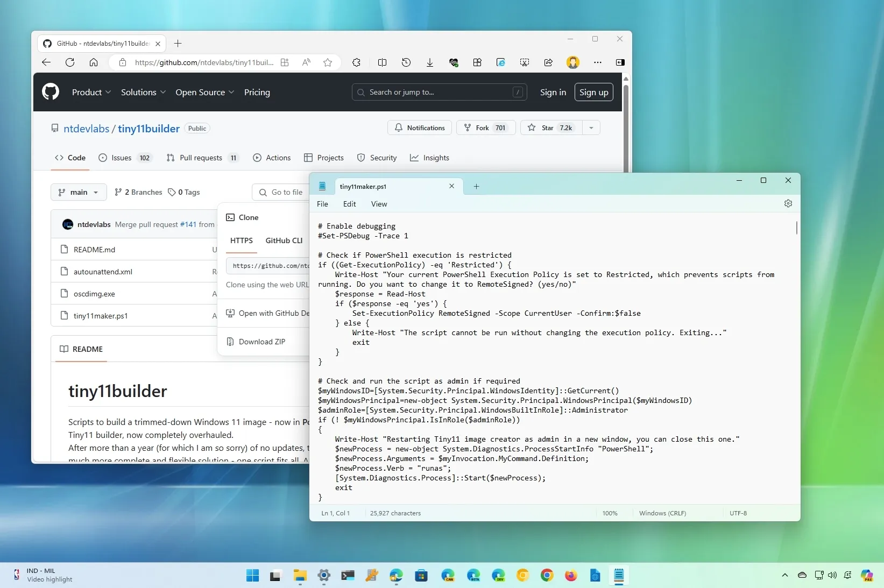This screenshot has width=884, height=588.
Task: Open Notepad View menu
Action: coord(379,204)
